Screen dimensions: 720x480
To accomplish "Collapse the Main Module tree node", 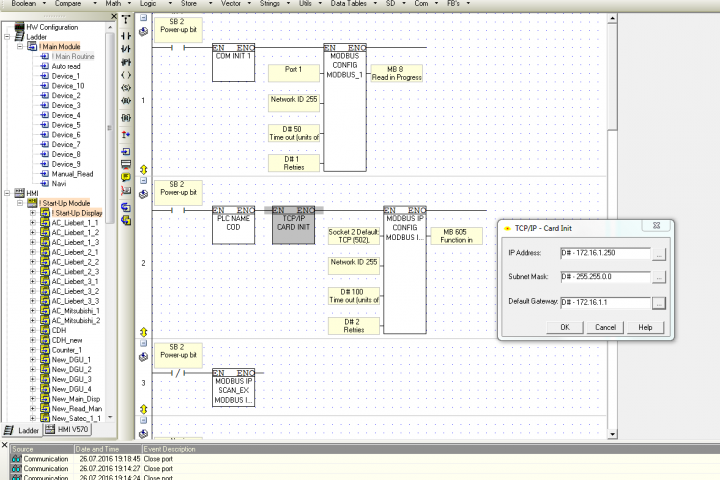I will click(20, 46).
